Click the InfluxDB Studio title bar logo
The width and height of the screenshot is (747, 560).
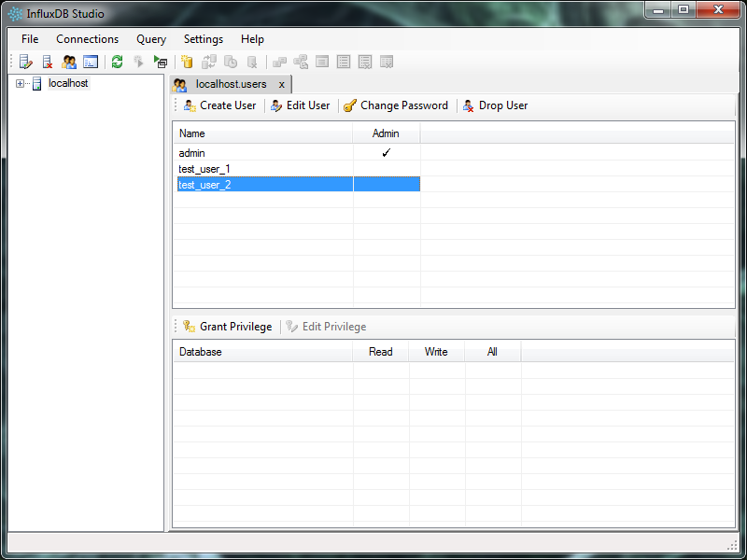15,14
